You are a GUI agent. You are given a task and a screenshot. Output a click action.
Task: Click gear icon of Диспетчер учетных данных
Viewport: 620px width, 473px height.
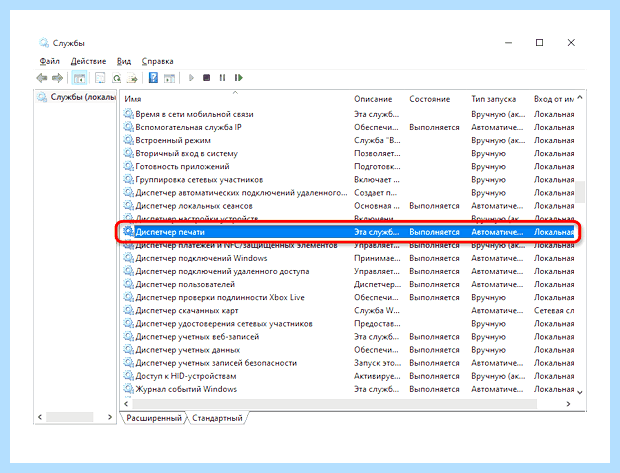point(129,349)
